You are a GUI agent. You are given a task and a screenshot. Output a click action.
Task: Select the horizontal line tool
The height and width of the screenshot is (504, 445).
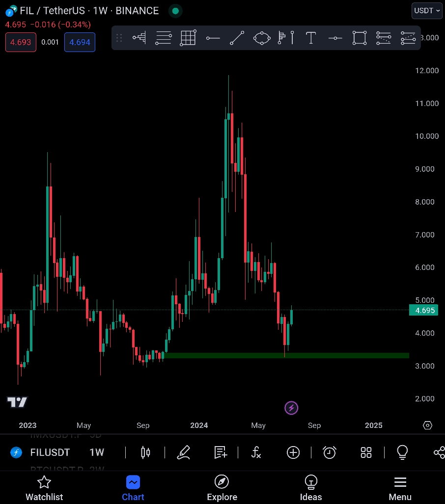click(x=335, y=38)
